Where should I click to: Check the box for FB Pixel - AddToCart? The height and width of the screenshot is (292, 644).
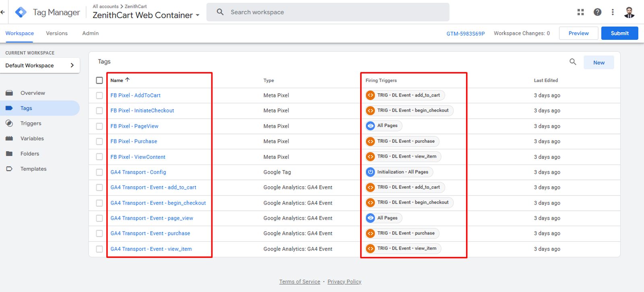click(x=99, y=95)
